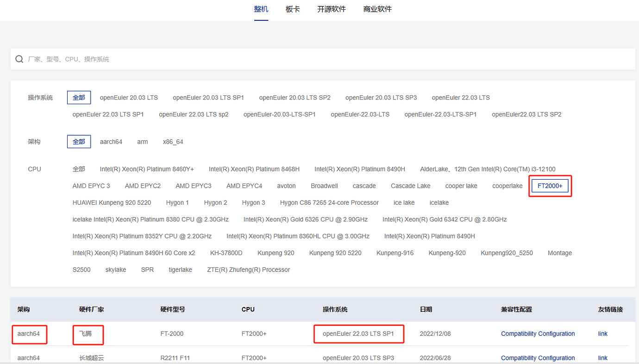This screenshot has width=639, height=364.
Task: Switch to the 开源软件 tab
Action: pos(332,9)
